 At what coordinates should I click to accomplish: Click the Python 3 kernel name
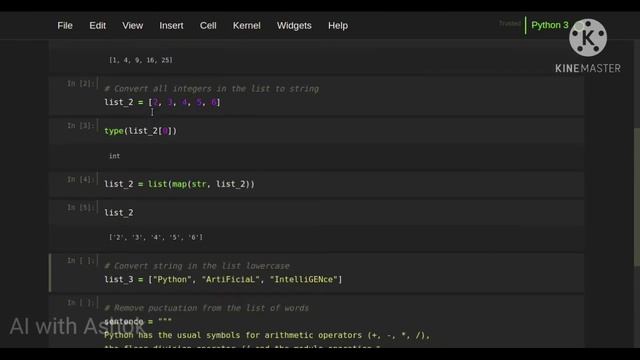(x=550, y=25)
